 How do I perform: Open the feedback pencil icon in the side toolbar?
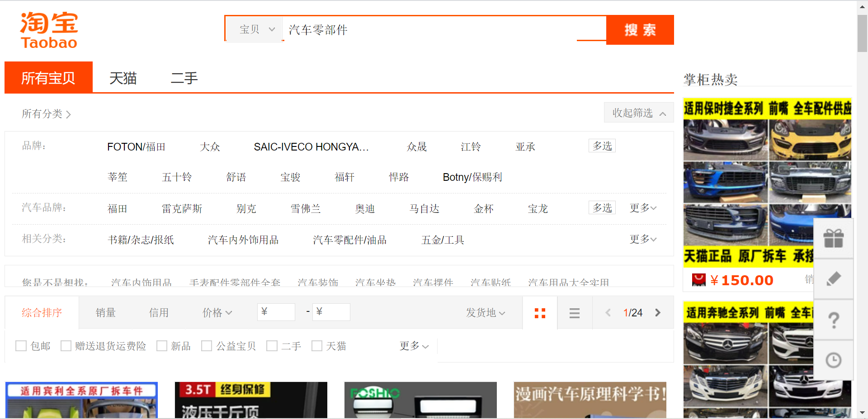(x=833, y=279)
